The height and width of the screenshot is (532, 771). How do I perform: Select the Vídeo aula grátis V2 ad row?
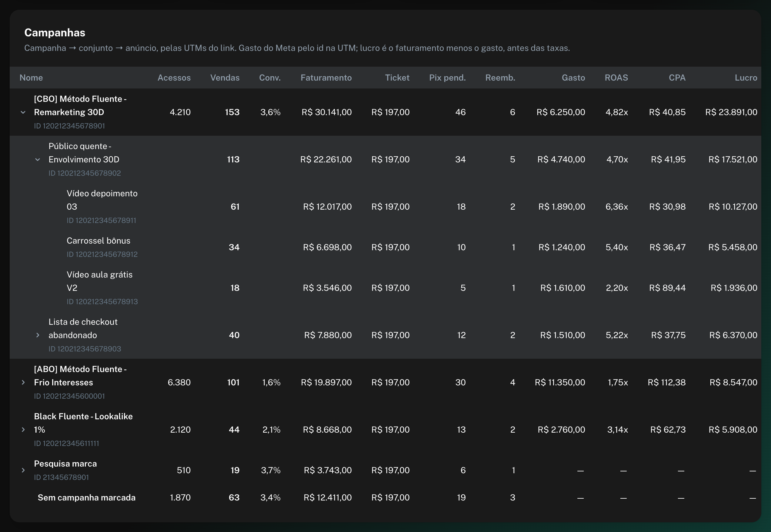[x=385, y=288]
